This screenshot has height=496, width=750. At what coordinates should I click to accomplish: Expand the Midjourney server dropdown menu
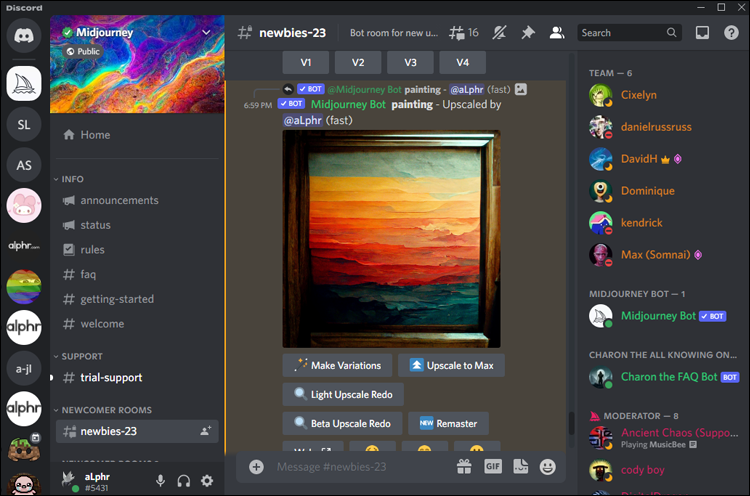(206, 33)
